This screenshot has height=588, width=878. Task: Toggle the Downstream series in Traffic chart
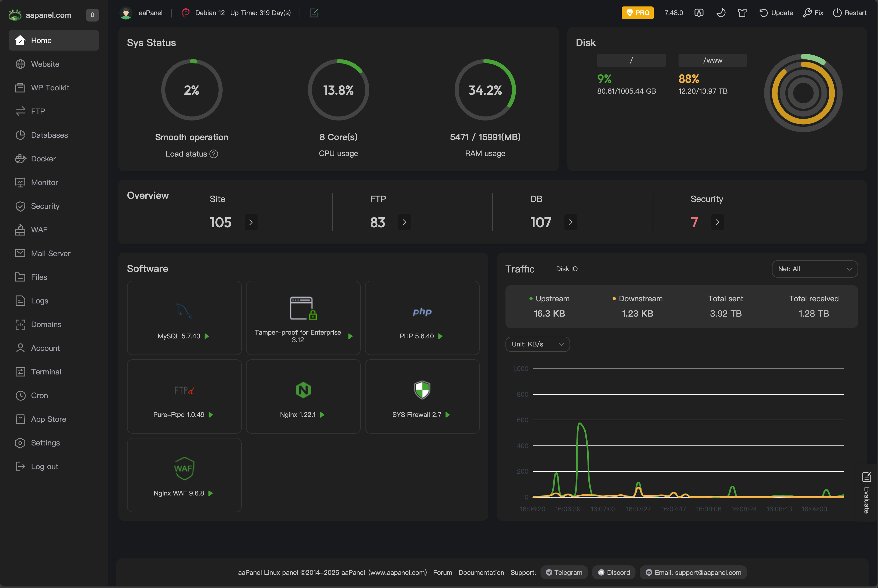coord(637,299)
